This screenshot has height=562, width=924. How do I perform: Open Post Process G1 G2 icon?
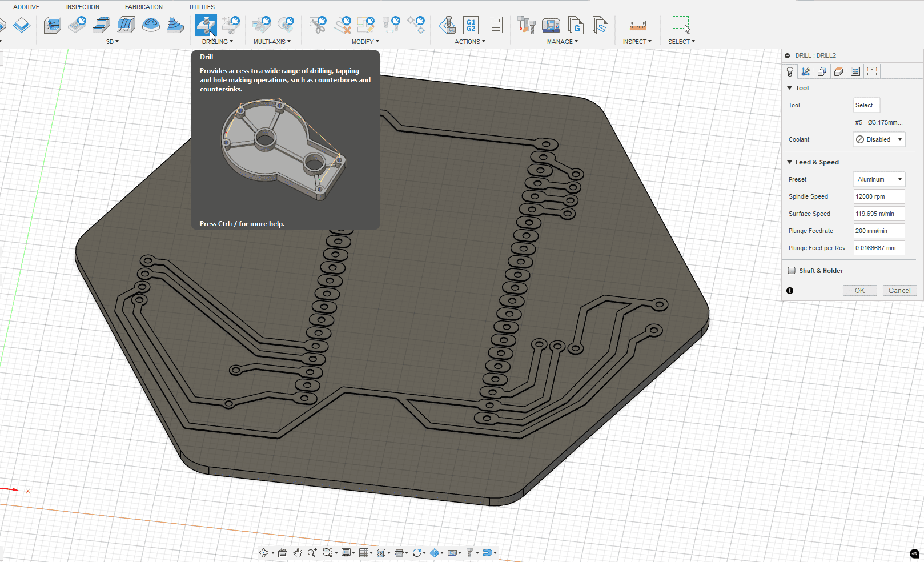click(471, 25)
